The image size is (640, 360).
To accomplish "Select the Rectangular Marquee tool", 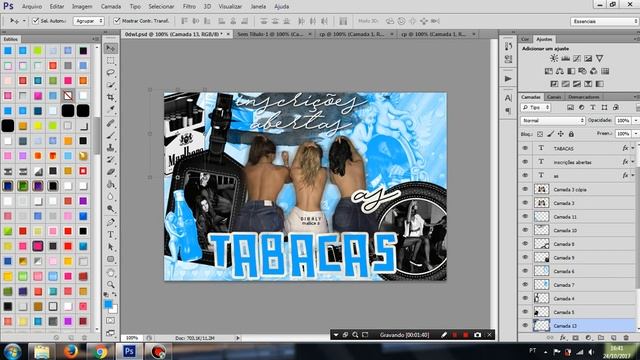I will tap(110, 60).
